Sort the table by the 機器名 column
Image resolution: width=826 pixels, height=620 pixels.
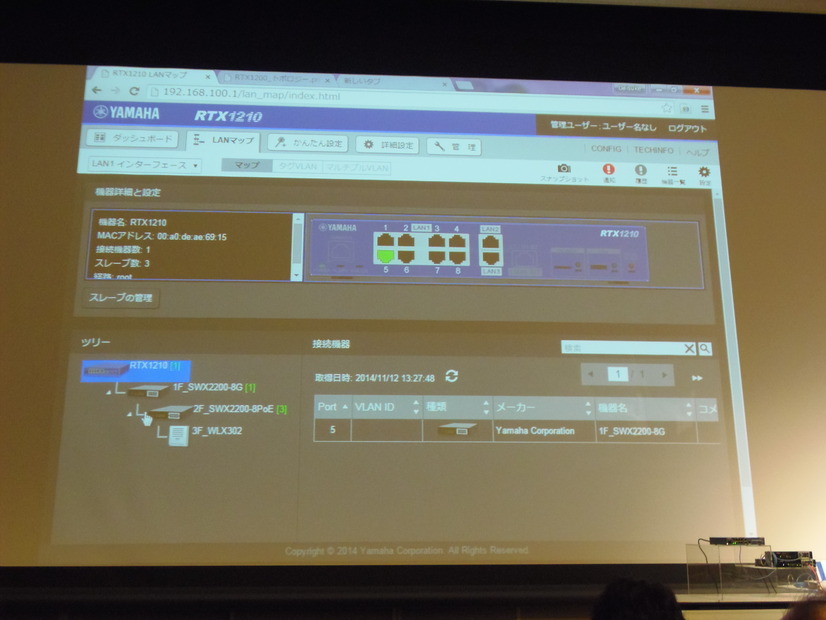pos(645,409)
